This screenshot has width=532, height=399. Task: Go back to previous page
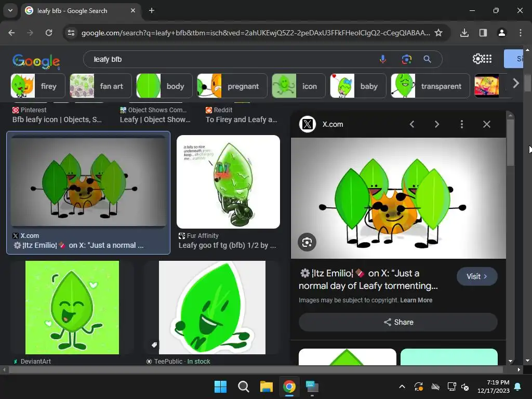coord(11,33)
